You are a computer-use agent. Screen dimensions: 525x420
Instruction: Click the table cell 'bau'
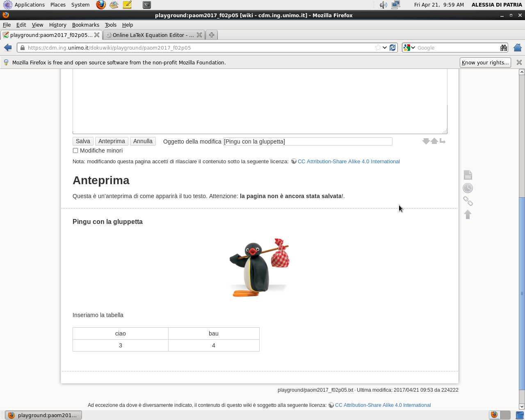tap(214, 333)
